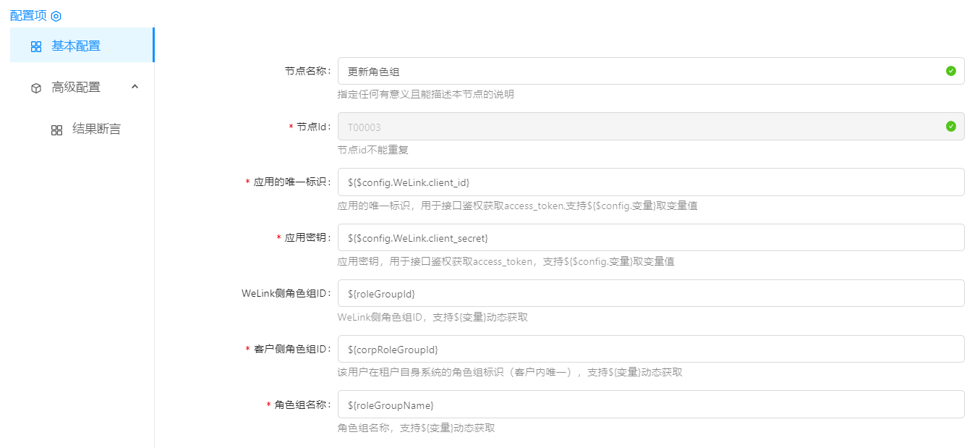The image size is (980, 448).
Task: Click the cube icon beside 高级配置
Action: pyautogui.click(x=36, y=88)
